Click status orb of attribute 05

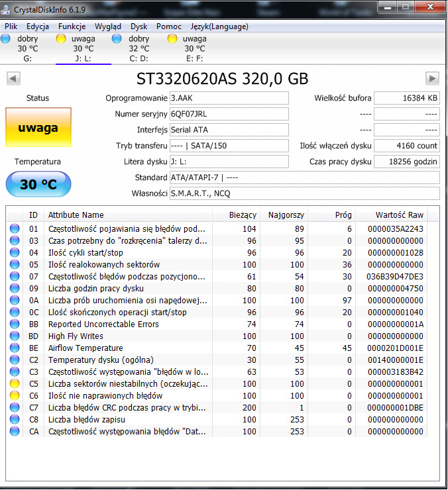[15, 264]
